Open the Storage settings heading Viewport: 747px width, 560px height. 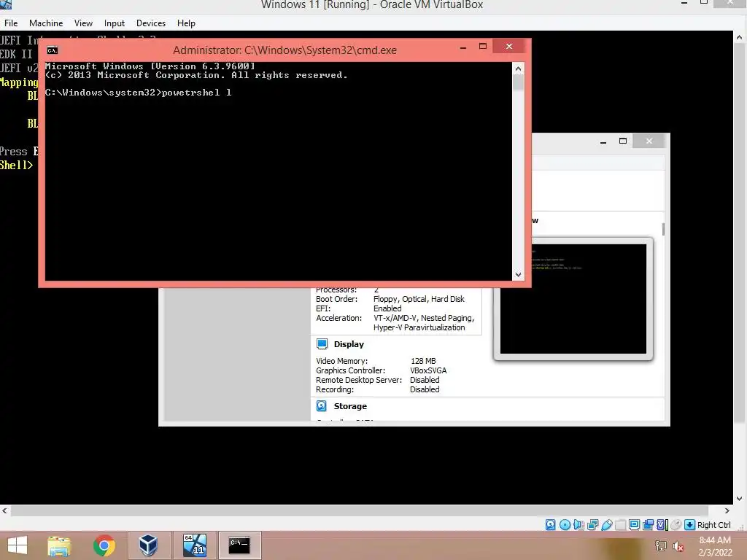[350, 405]
